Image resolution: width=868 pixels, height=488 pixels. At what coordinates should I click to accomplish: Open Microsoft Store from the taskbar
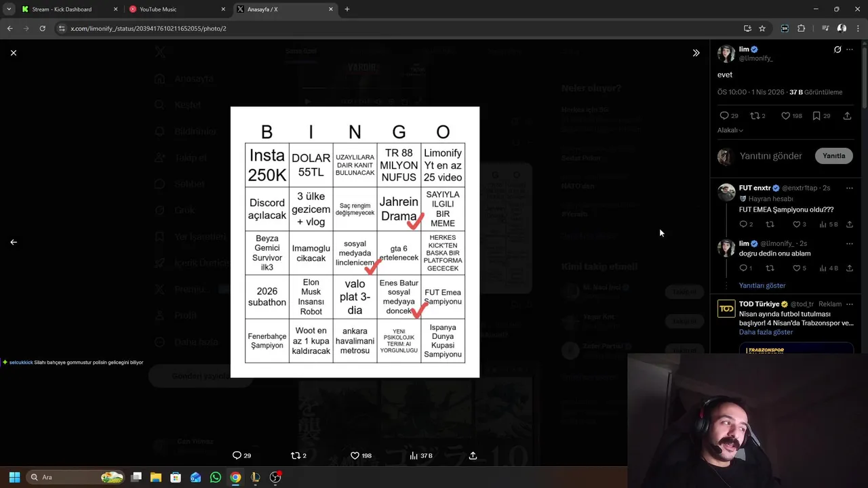pos(176,477)
